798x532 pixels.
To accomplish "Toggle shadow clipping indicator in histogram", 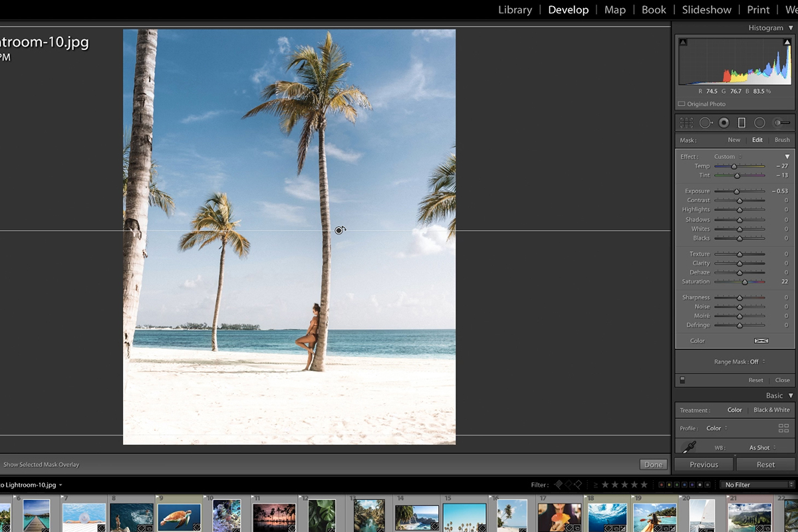I will pyautogui.click(x=683, y=43).
